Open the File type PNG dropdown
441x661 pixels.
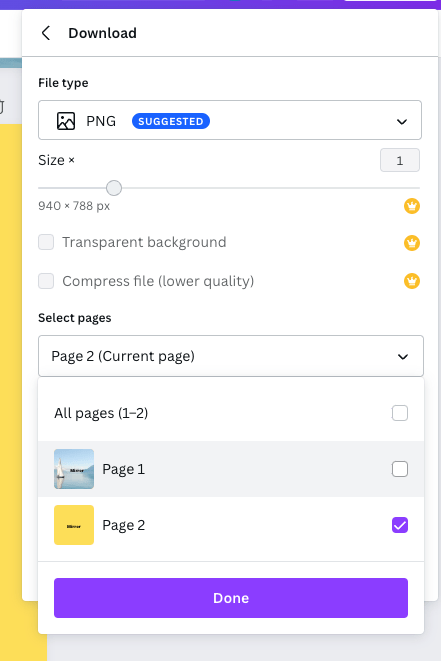pyautogui.click(x=230, y=120)
